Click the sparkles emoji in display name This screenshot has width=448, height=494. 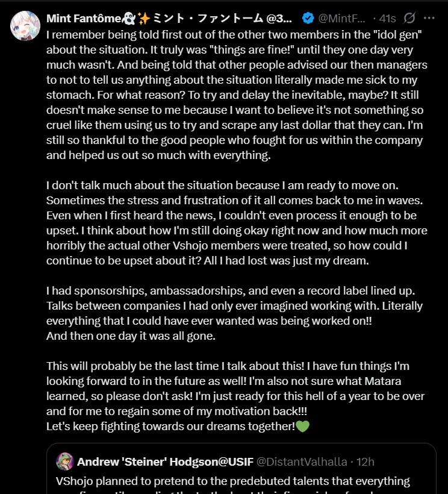pos(145,18)
